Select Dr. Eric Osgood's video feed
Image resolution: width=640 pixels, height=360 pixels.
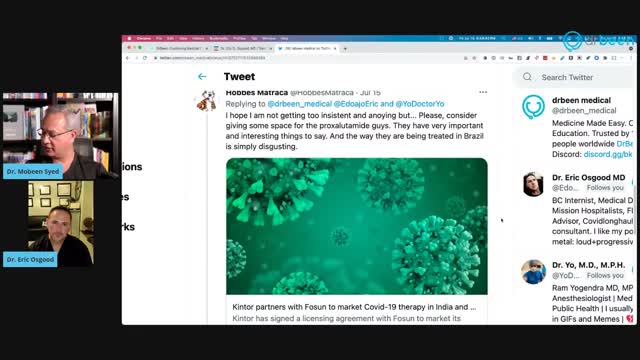[x=61, y=224]
